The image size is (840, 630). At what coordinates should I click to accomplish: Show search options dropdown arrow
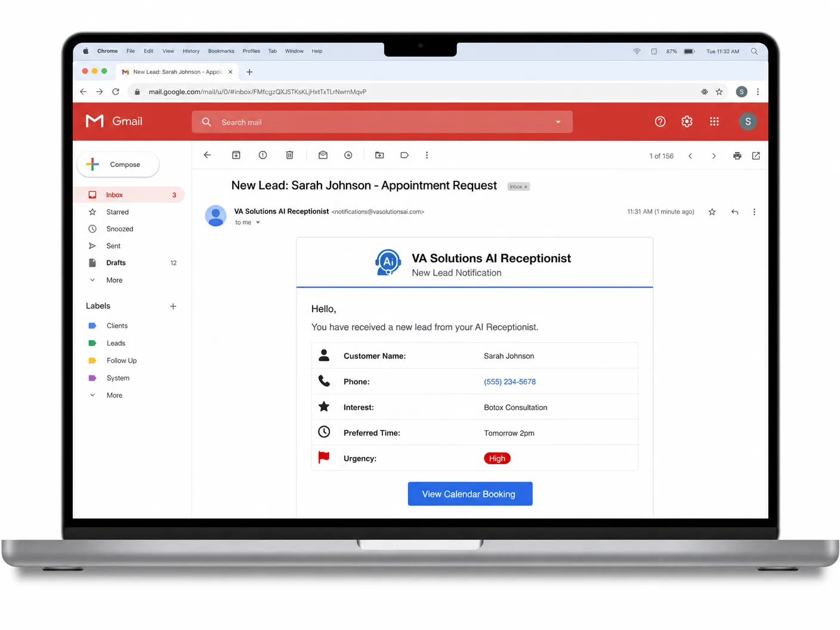[x=558, y=122]
